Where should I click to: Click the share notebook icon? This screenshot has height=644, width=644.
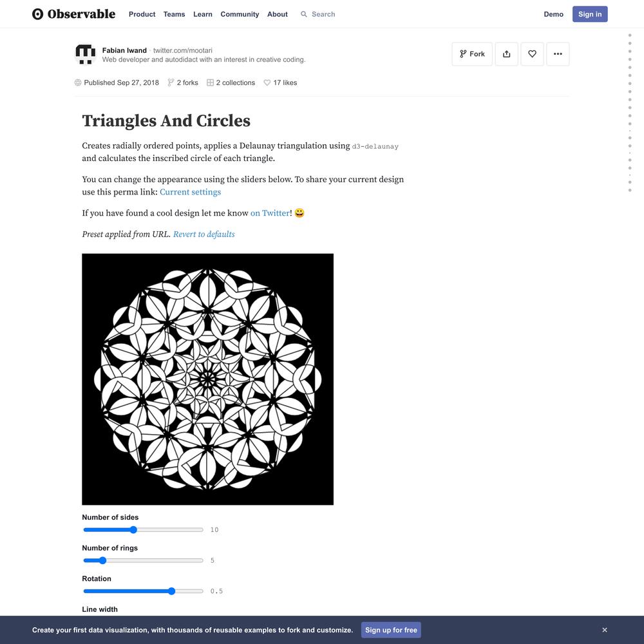click(506, 54)
